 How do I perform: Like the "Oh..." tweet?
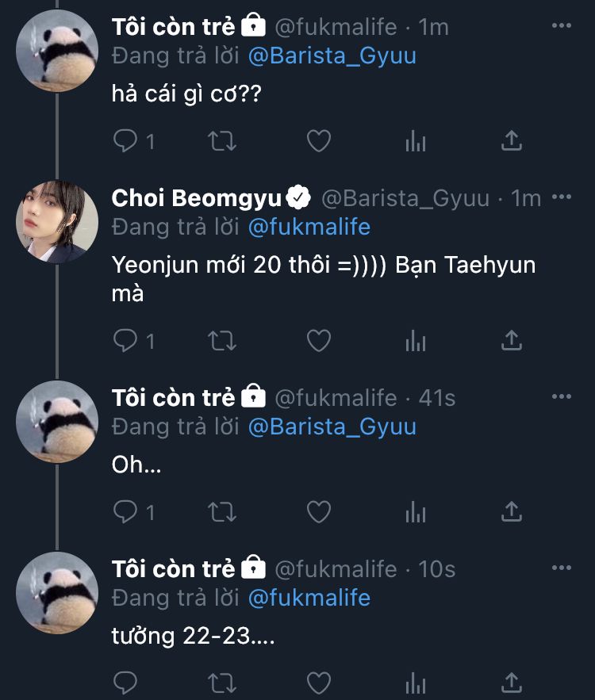click(x=318, y=512)
